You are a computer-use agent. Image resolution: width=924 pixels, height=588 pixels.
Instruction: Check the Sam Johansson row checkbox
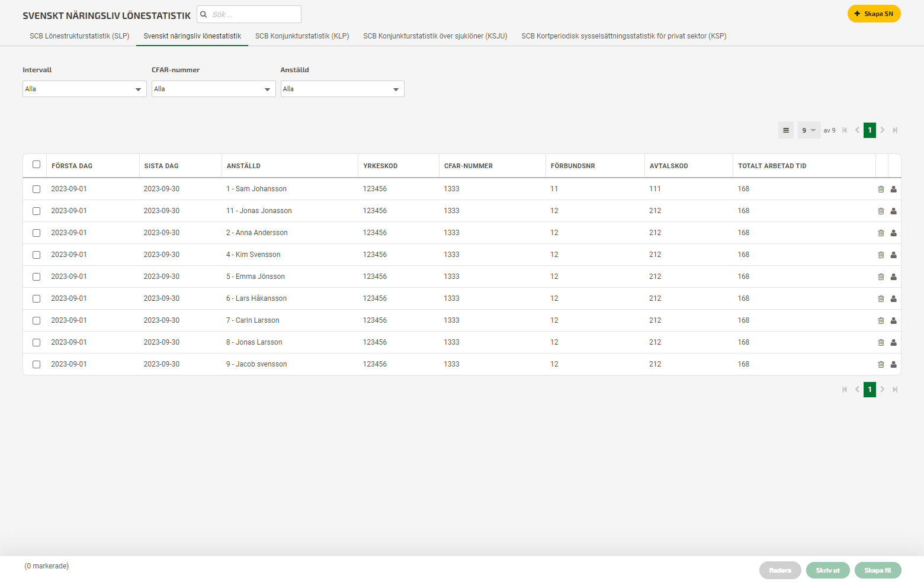pyautogui.click(x=36, y=189)
